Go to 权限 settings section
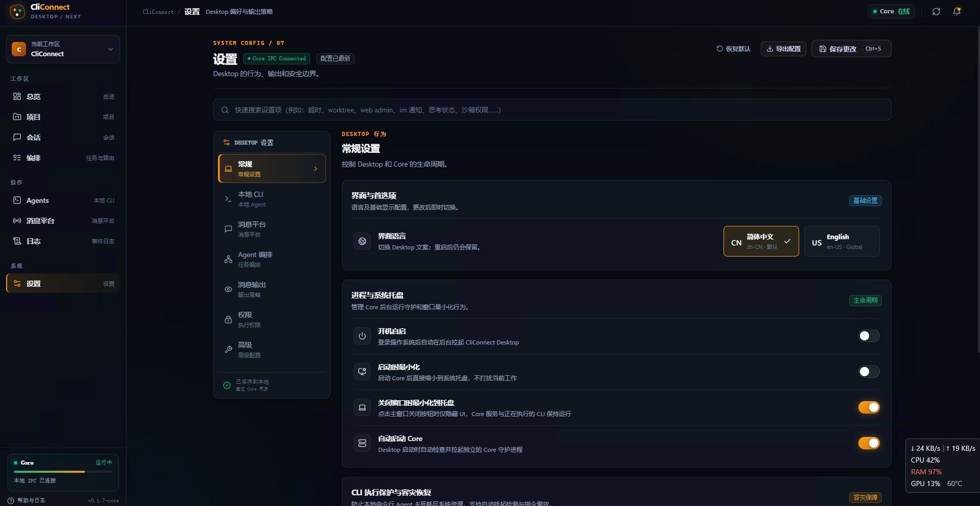The image size is (980, 506). 272,319
